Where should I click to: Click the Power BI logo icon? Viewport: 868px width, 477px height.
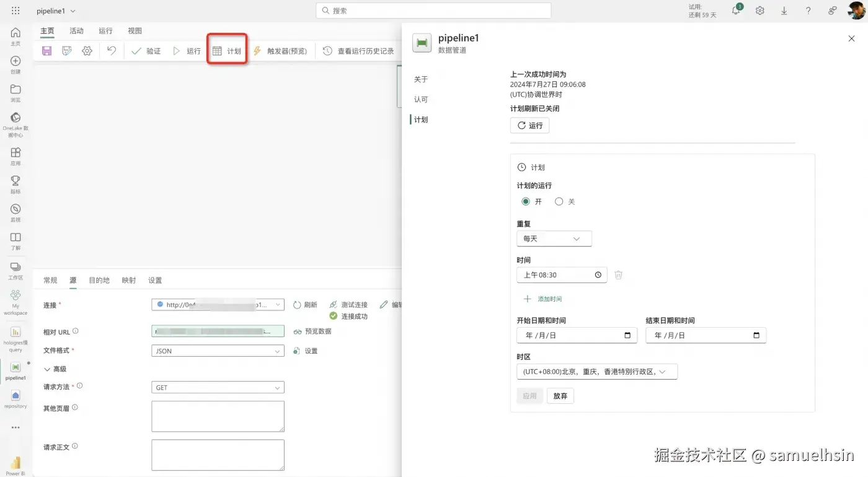15,464
